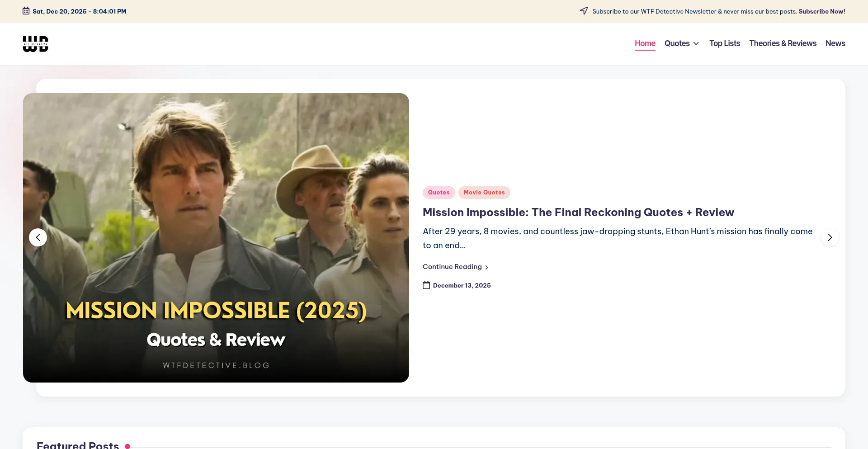Click the WD site logo

[x=35, y=44]
